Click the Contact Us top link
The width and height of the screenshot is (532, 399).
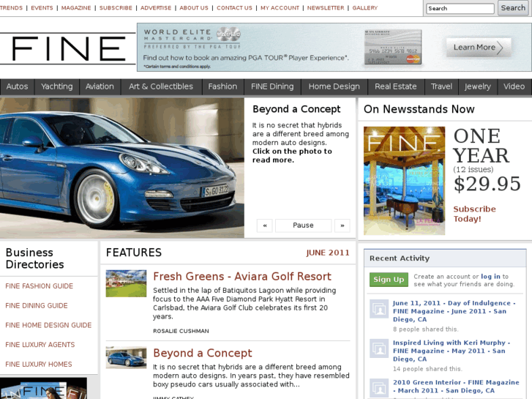coord(234,8)
